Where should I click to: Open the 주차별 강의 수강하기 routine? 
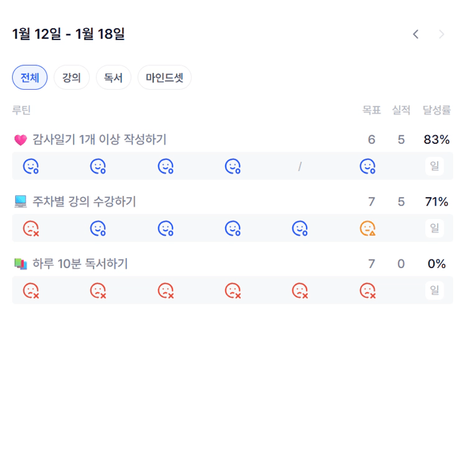click(x=84, y=202)
